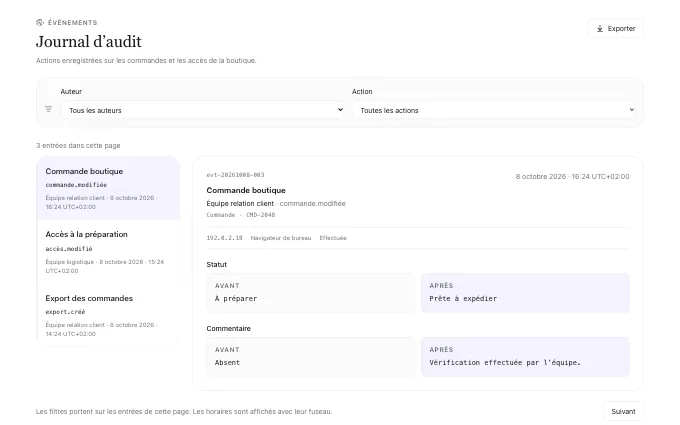Click the Suivant button

point(623,412)
